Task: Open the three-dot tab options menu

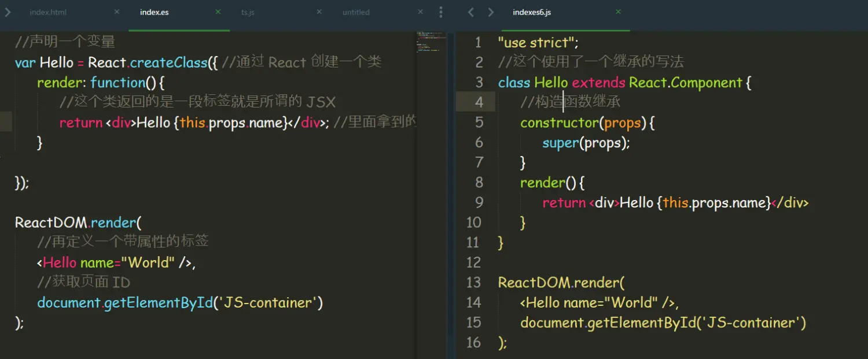Action: pyautogui.click(x=441, y=12)
